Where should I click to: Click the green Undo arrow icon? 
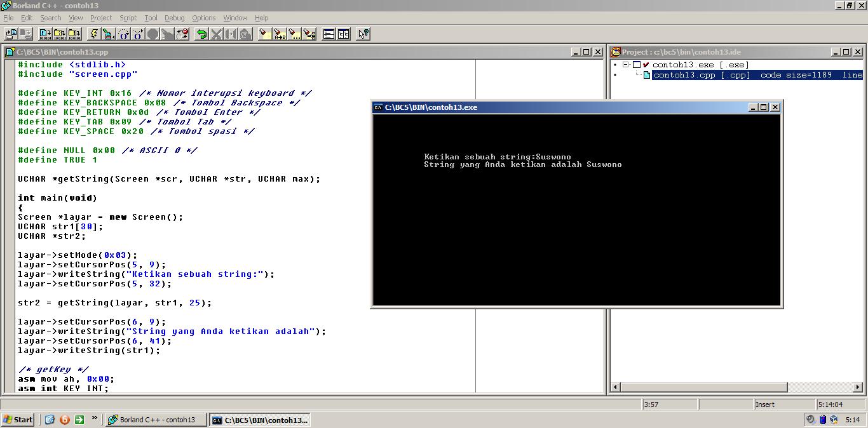pyautogui.click(x=201, y=34)
